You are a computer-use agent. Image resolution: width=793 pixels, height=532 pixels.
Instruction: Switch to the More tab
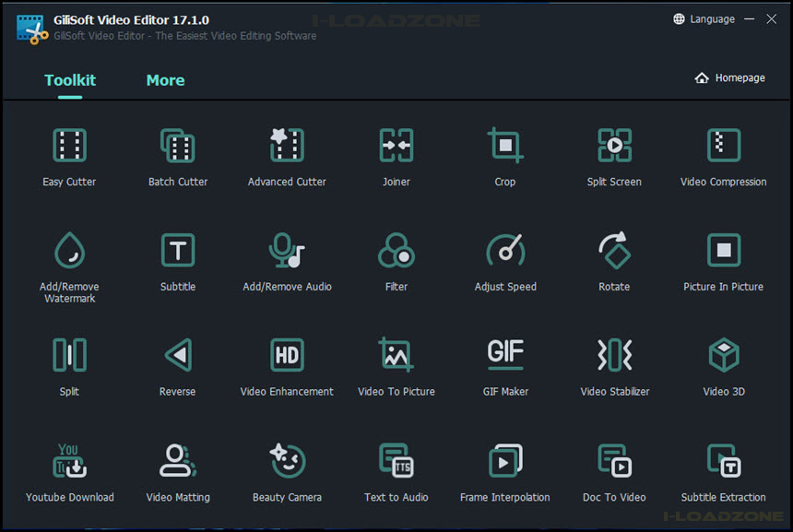165,80
